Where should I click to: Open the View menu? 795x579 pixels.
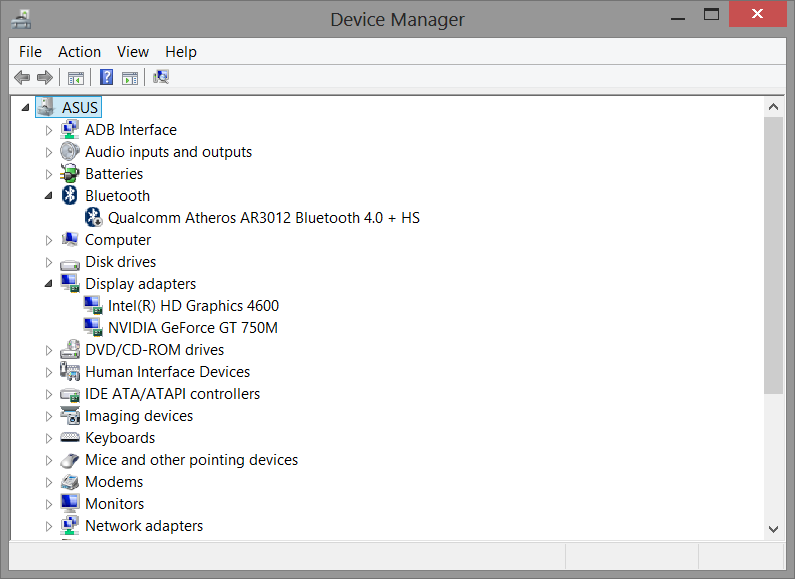point(133,52)
